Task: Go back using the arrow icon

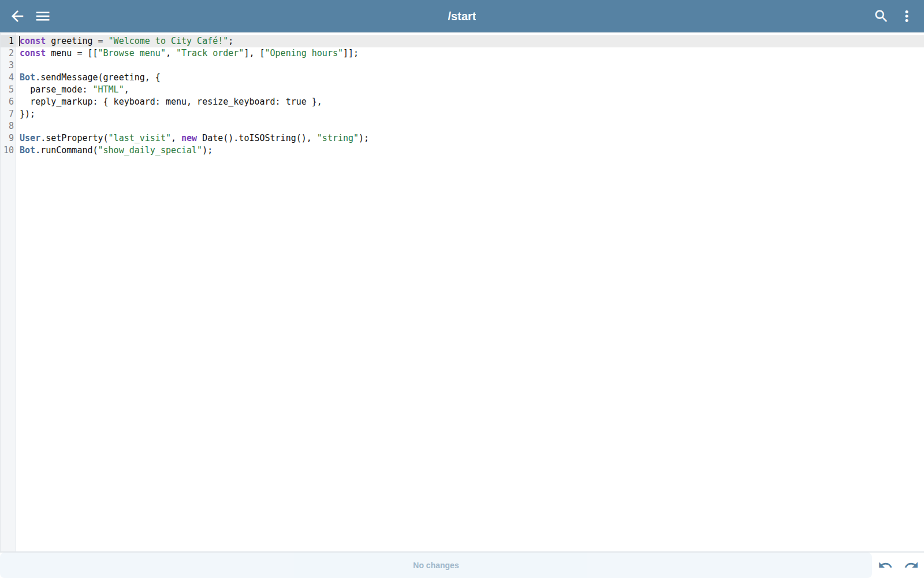Action: [x=17, y=16]
